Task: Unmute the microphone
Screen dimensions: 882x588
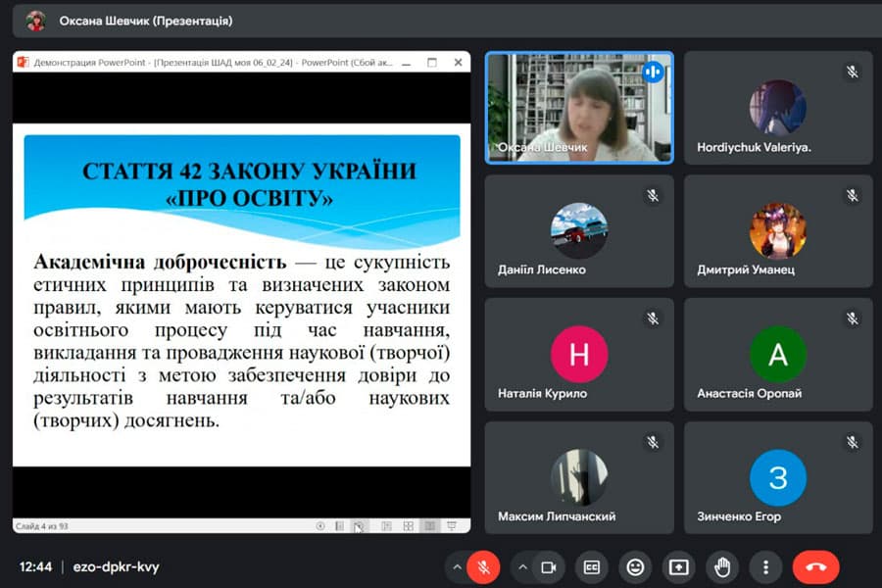Action: [x=482, y=566]
